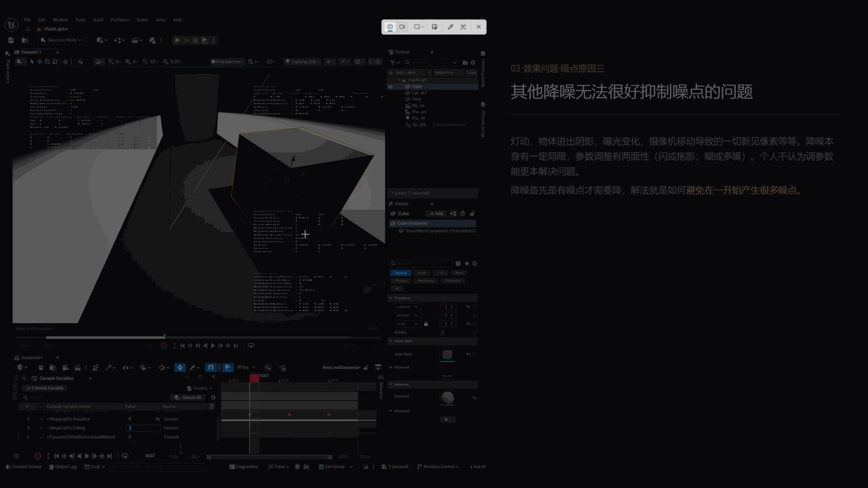This screenshot has height=488, width=868.
Task: Open the Lighting Only view mode dropdown
Action: [303, 62]
